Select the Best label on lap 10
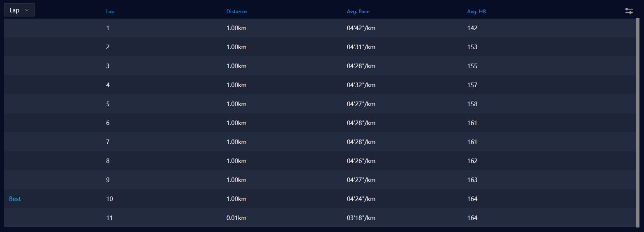644x232 pixels. [15, 199]
